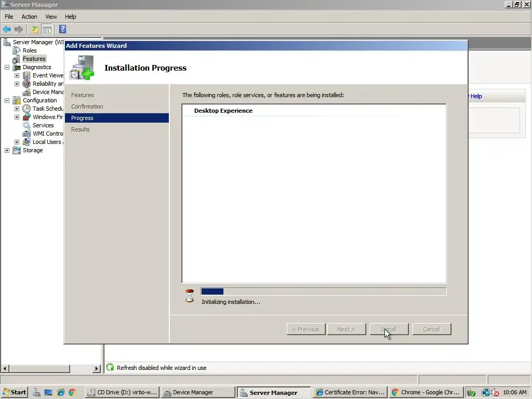Select the Results wizard step

(x=81, y=129)
